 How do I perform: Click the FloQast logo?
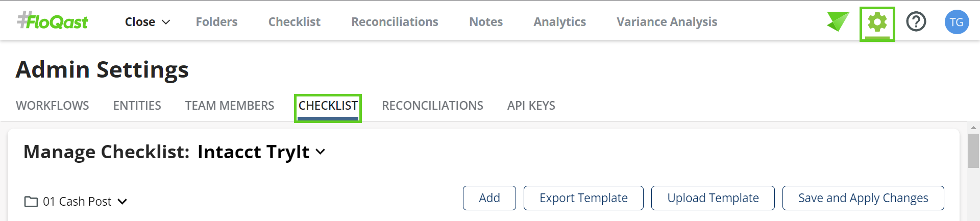coord(53,21)
